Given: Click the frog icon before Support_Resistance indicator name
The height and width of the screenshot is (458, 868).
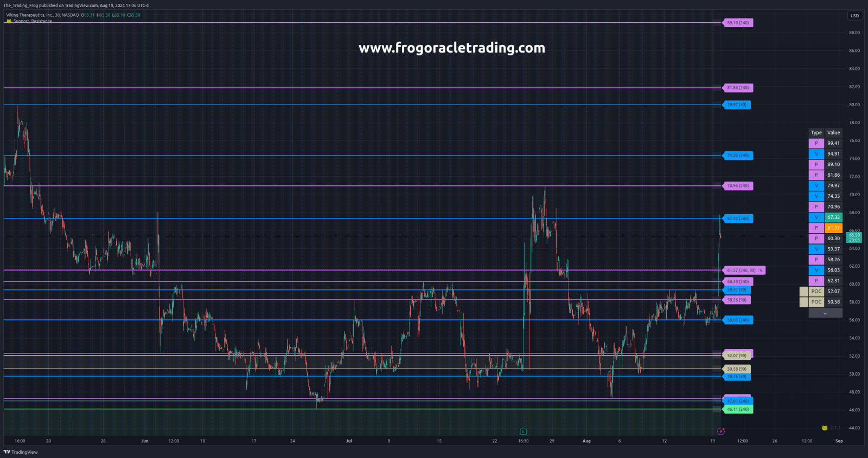Looking at the screenshot, I should point(9,21).
